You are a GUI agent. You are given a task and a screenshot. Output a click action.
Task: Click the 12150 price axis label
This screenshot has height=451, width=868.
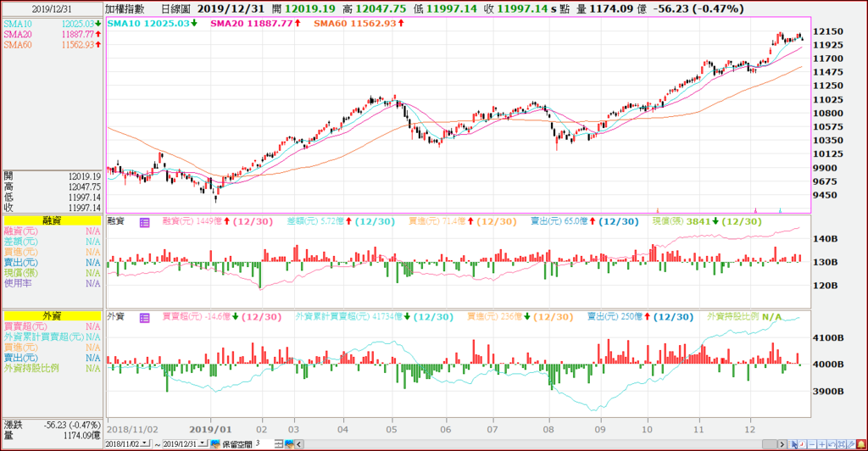click(x=828, y=31)
